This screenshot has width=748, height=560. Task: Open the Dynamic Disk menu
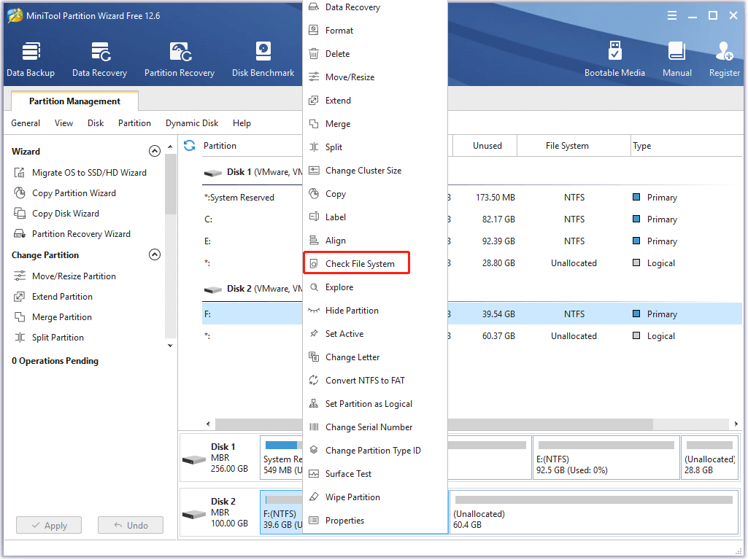[x=192, y=123]
